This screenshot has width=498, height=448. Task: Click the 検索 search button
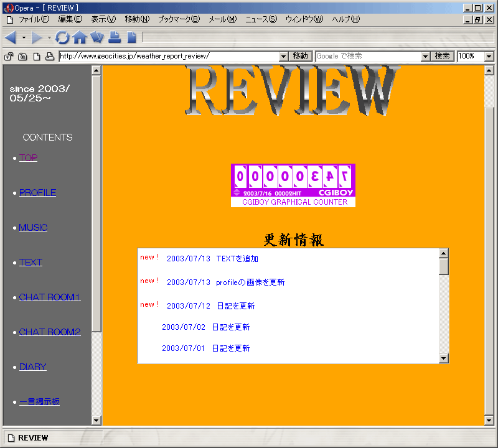point(443,56)
